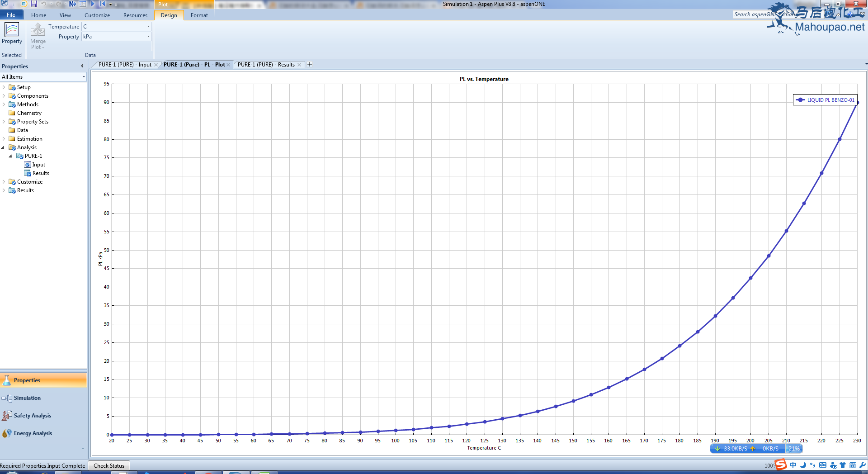The image size is (868, 474).
Task: Switch to Simulation environment
Action: [43, 398]
